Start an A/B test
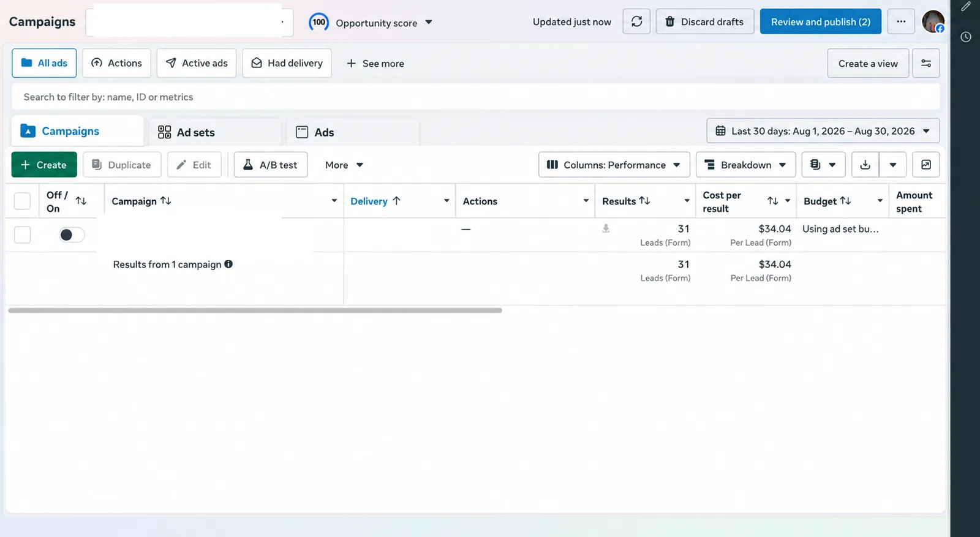The height and width of the screenshot is (537, 980). coord(271,165)
